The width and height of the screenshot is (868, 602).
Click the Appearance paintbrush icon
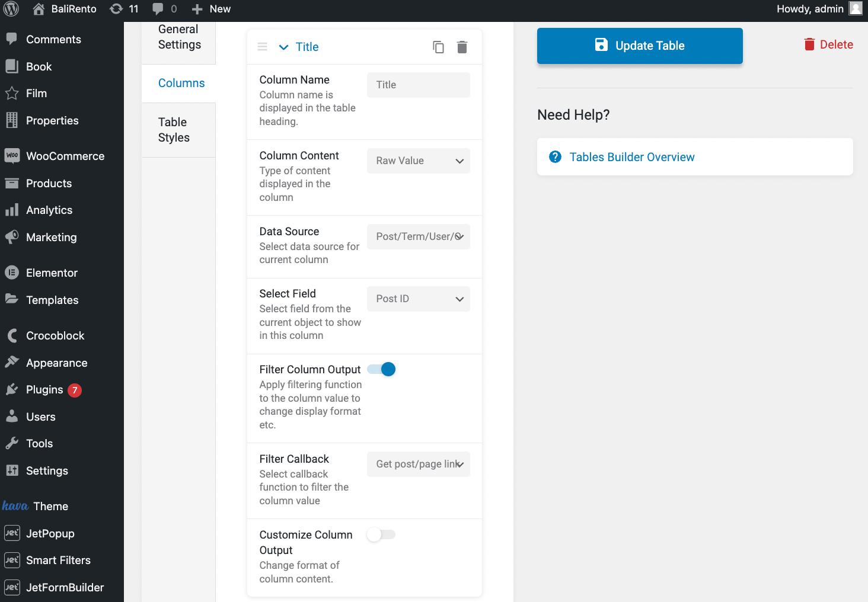click(x=11, y=362)
